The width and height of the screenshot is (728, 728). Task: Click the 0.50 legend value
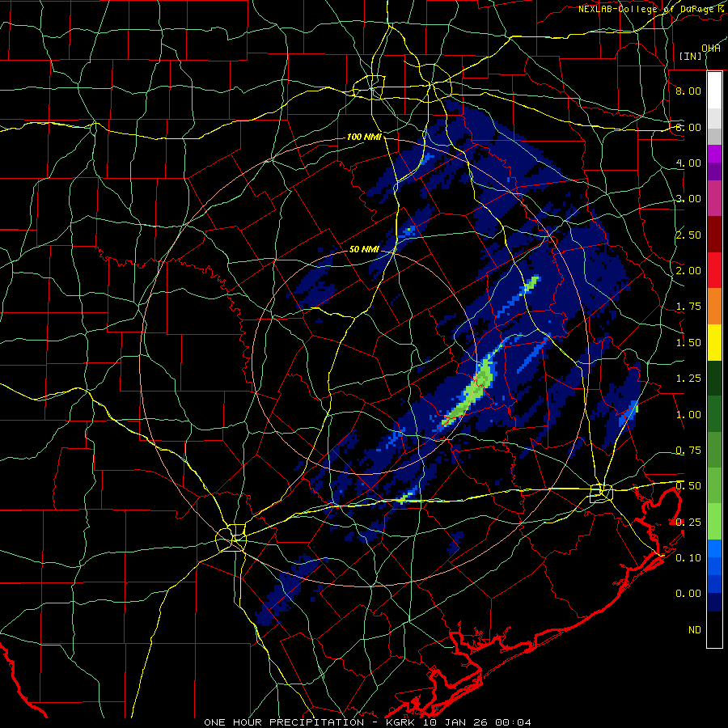click(x=688, y=486)
